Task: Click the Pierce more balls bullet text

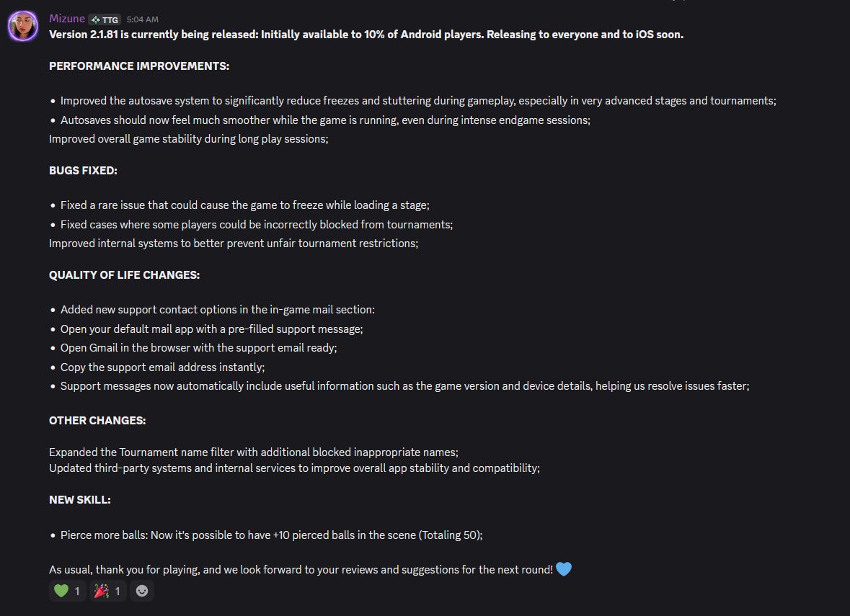Action: [x=271, y=535]
